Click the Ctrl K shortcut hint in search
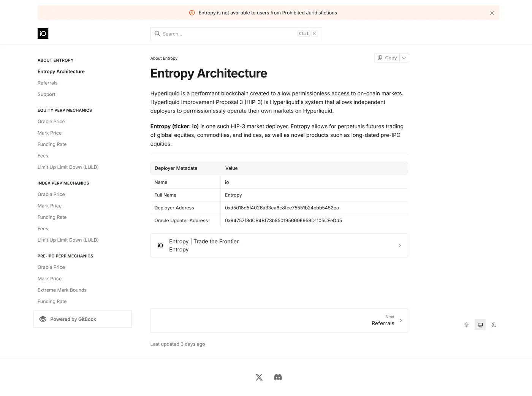532x396 pixels. pos(307,33)
